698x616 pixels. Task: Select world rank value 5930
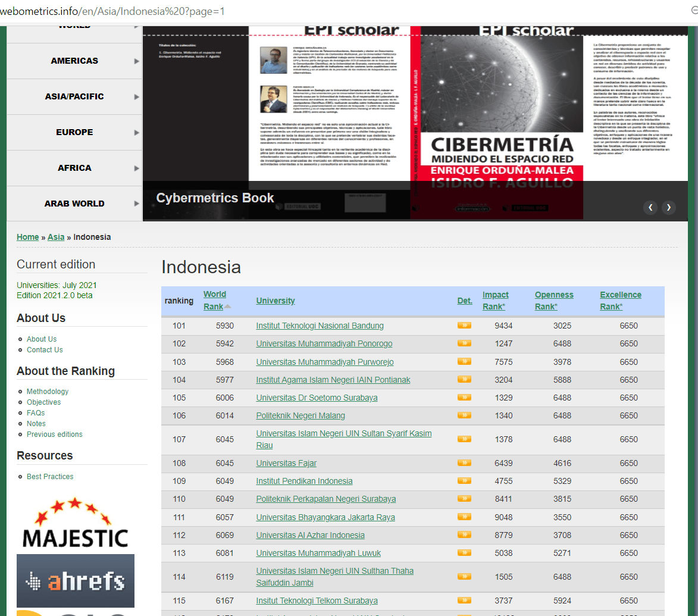(225, 326)
